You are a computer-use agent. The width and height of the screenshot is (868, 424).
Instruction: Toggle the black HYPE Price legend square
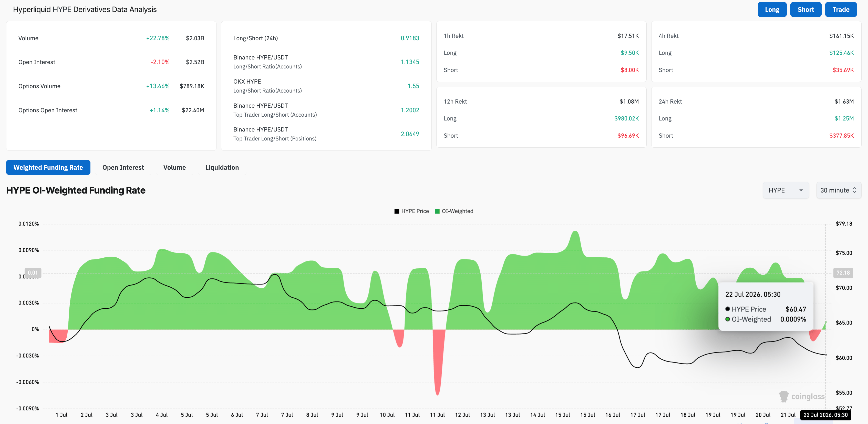pyautogui.click(x=397, y=211)
